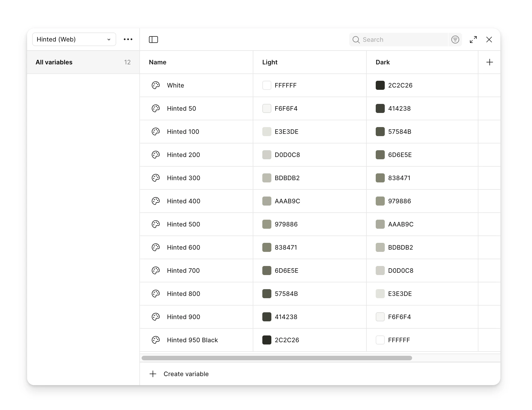Open Dark color swatch for White
This screenshot has width=532, height=410.
[380, 85]
